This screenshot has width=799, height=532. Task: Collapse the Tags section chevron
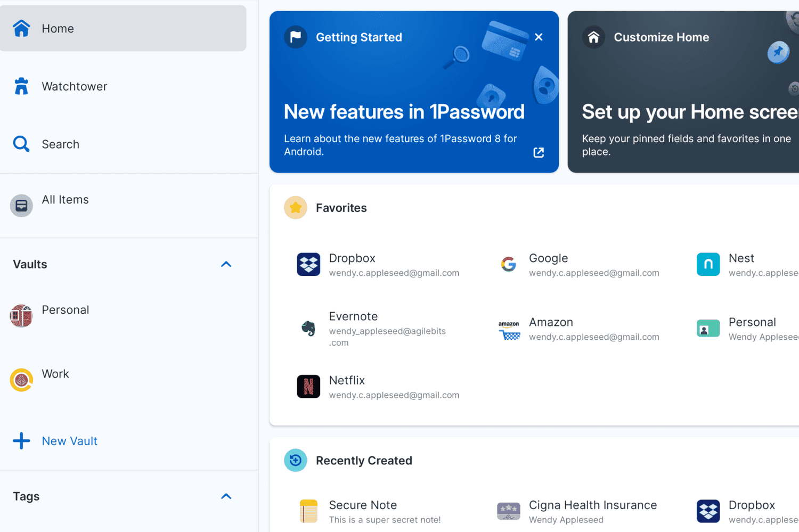(226, 496)
